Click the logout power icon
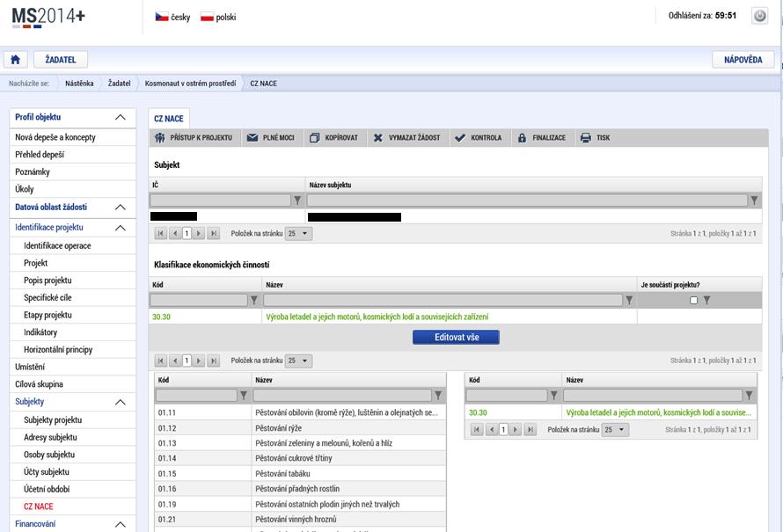 tap(759, 16)
